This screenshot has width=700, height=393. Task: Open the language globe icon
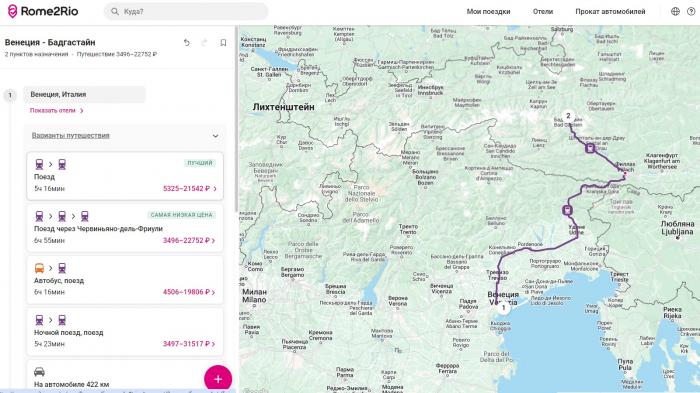coord(675,12)
